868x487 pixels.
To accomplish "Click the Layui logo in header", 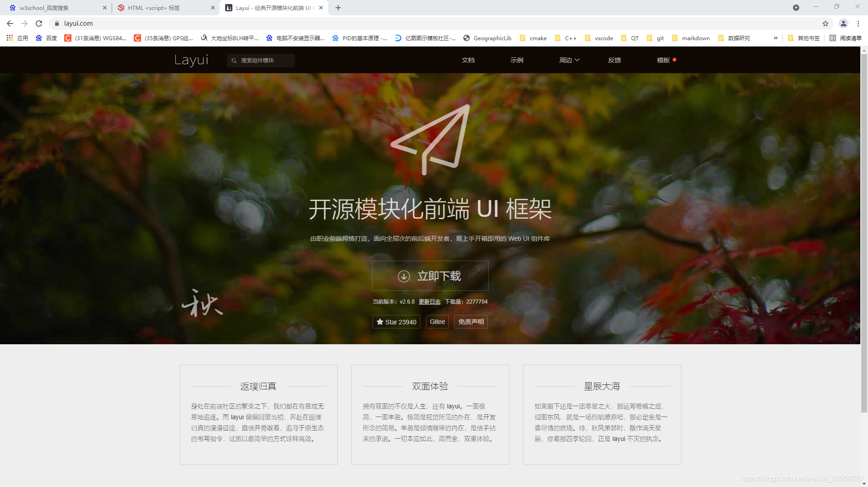I will pyautogui.click(x=192, y=60).
